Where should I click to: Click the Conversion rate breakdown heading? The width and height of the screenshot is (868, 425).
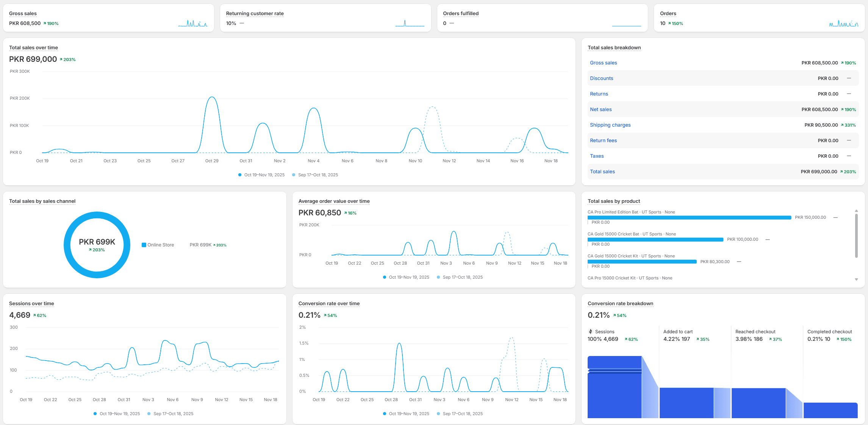point(620,303)
